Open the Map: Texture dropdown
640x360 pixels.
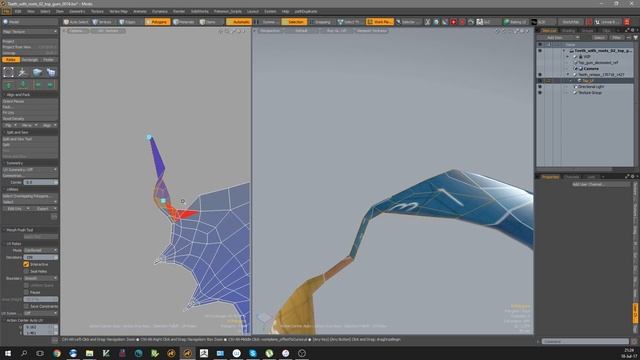[30, 31]
